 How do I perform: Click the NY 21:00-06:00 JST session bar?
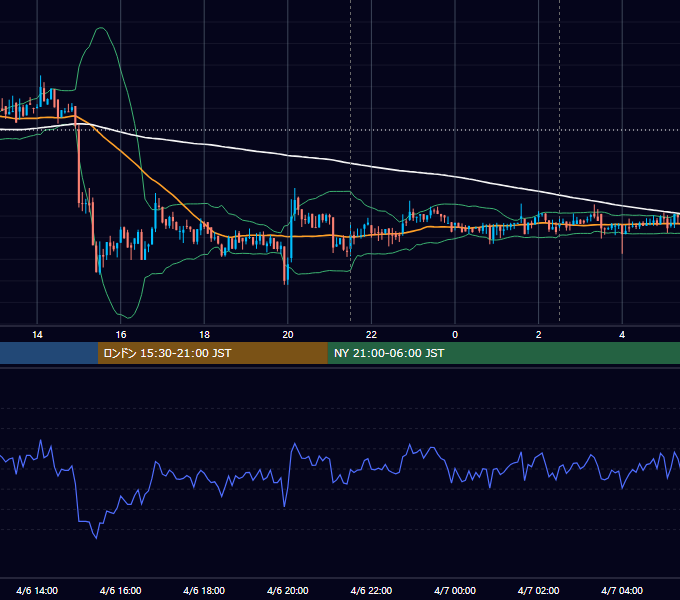[x=503, y=353]
